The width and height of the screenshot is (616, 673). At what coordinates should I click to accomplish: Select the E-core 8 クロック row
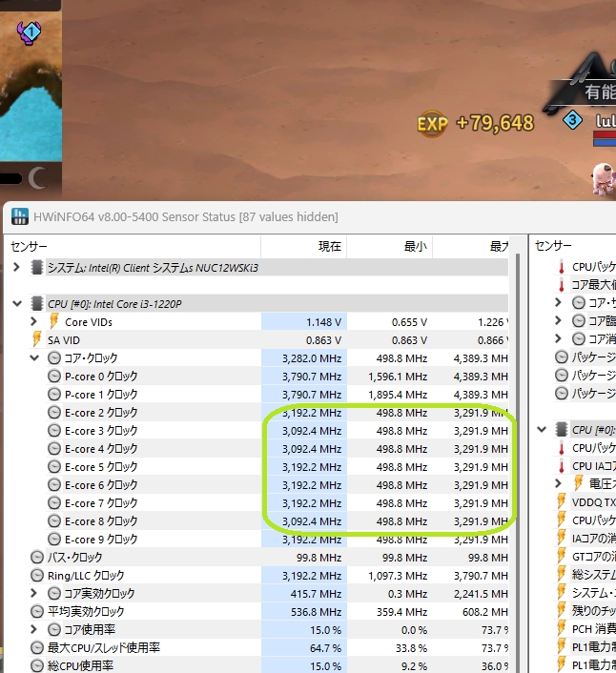pos(269,521)
